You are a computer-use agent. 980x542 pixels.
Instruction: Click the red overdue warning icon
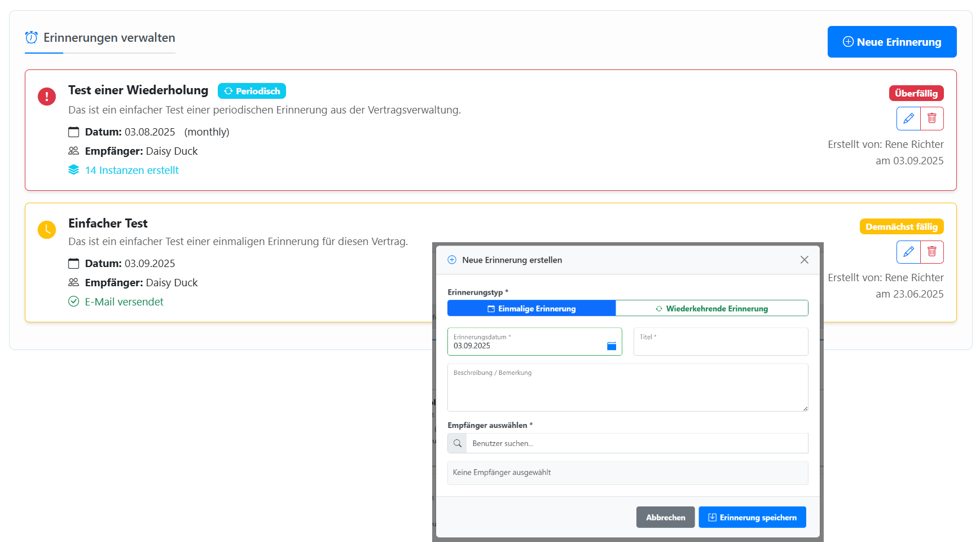click(x=47, y=97)
